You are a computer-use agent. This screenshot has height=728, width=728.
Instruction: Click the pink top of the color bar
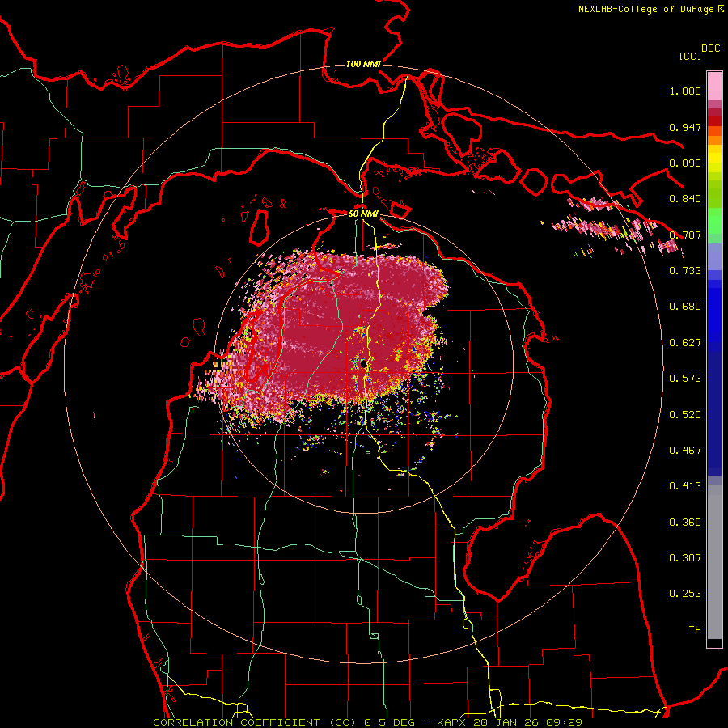point(714,87)
